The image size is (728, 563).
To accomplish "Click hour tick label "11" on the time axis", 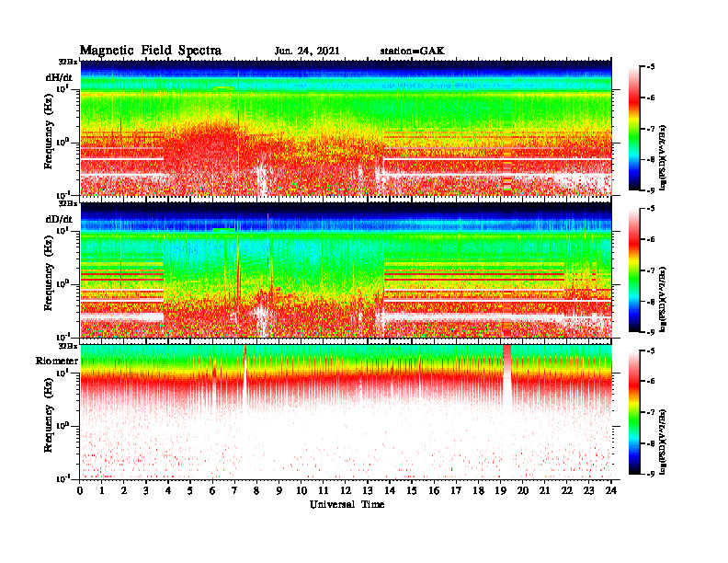I will point(324,490).
